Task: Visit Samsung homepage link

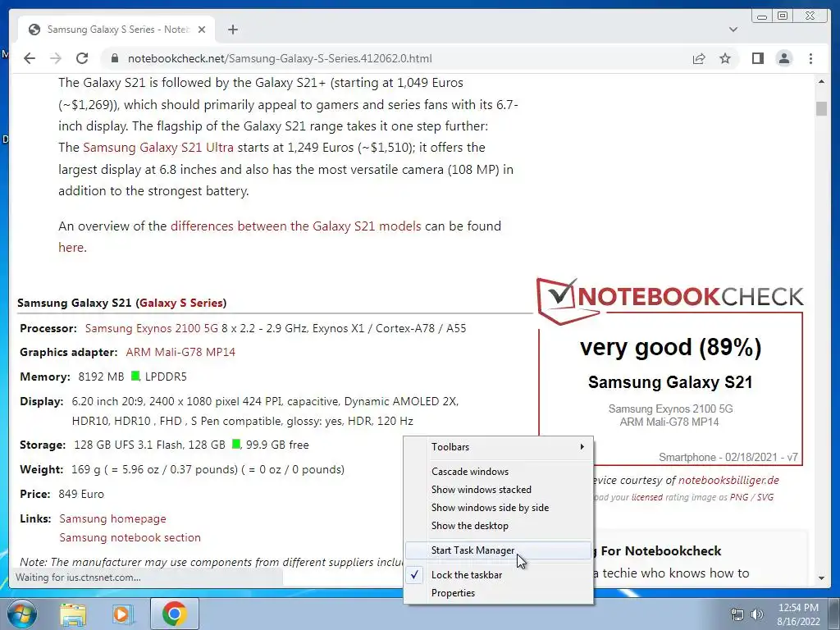Action: 112,518
